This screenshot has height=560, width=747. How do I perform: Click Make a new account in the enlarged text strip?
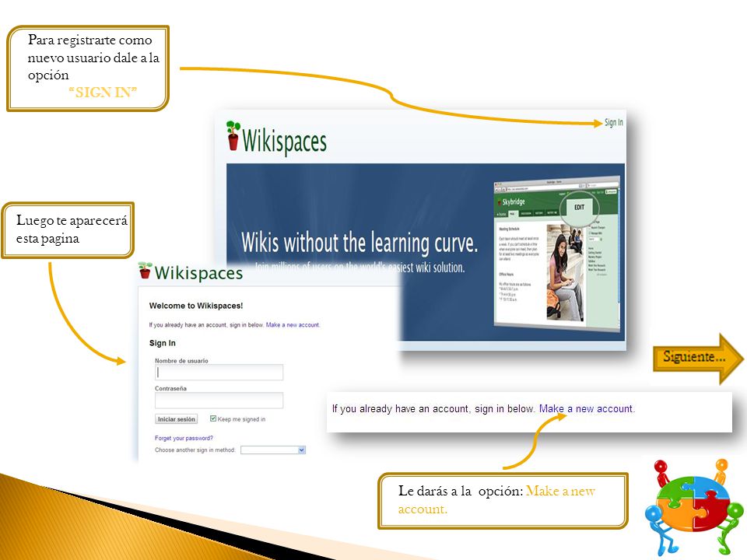[587, 408]
